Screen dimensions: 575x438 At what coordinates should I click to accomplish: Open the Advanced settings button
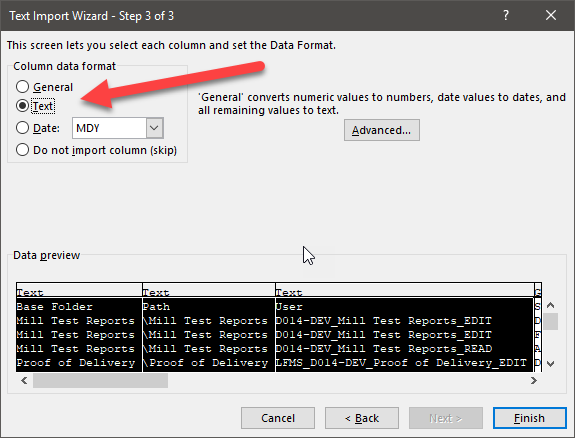pos(382,130)
